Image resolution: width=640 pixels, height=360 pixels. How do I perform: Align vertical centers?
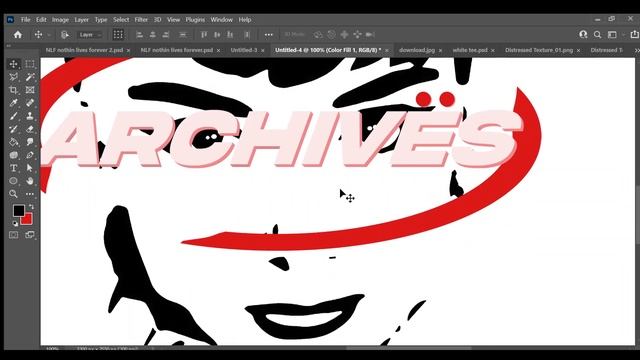pyautogui.click(x=217, y=35)
